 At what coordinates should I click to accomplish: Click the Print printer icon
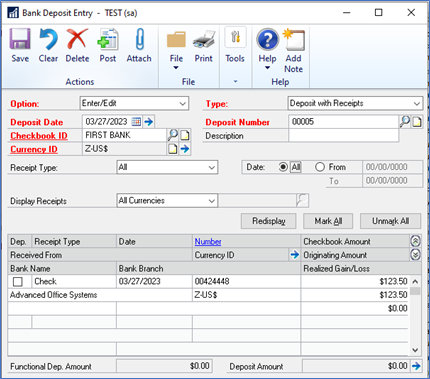(x=204, y=39)
